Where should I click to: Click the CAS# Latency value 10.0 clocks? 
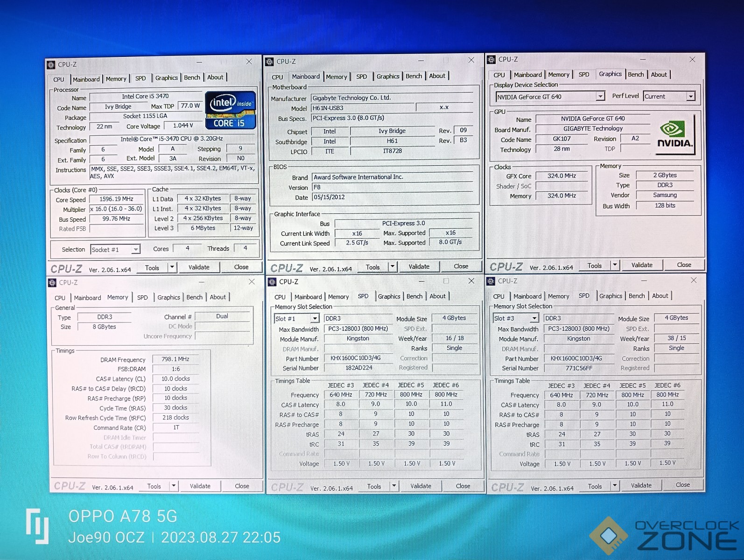point(175,379)
